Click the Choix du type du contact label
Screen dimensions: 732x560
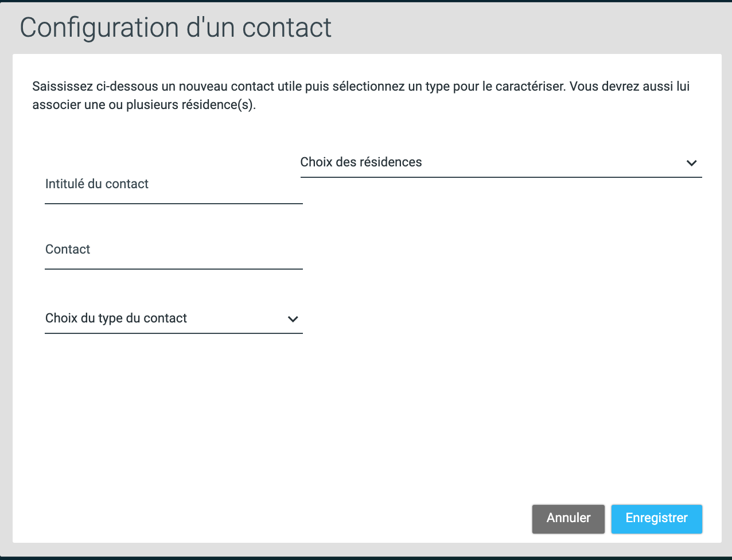[116, 318]
